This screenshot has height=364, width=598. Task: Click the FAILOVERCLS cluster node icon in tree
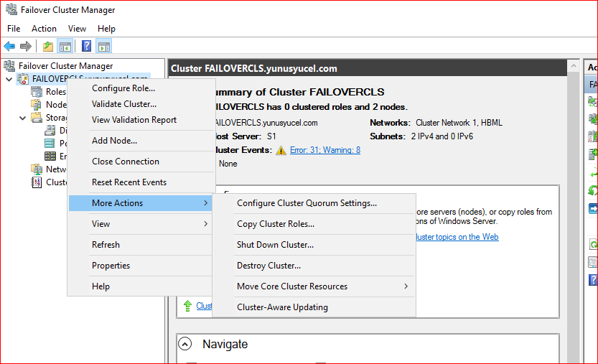23,79
